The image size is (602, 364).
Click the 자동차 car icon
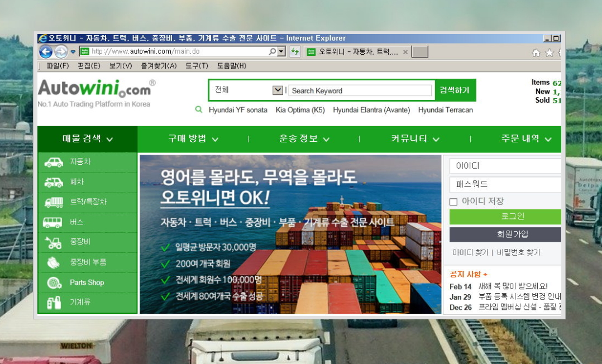pyautogui.click(x=54, y=162)
